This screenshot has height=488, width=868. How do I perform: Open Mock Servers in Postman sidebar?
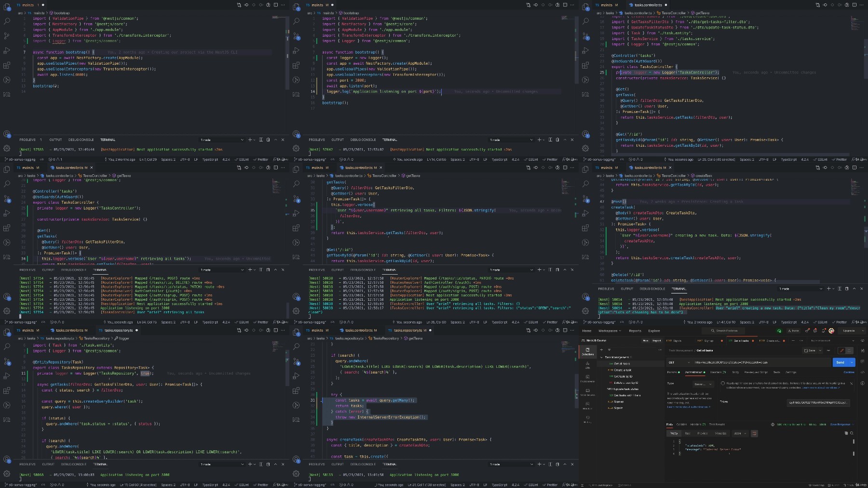587,392
